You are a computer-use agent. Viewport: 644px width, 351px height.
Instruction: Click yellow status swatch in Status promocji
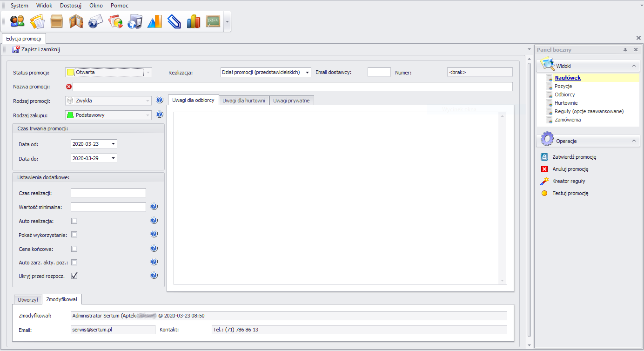70,72
